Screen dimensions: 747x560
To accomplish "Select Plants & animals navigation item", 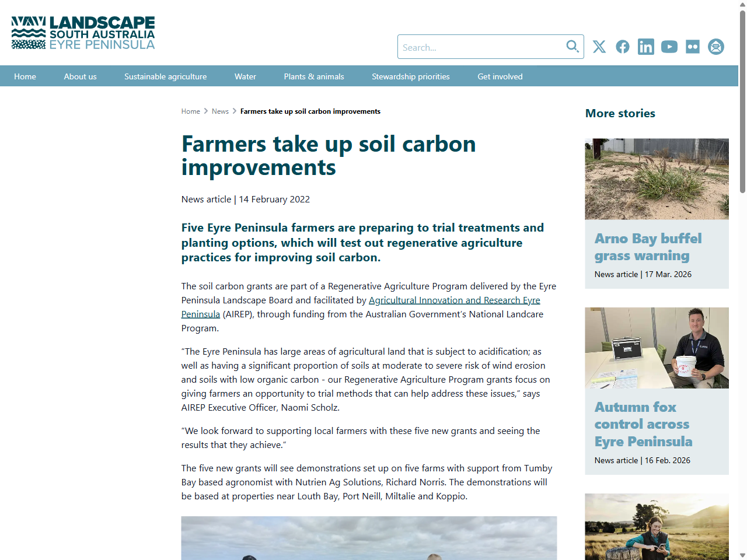I will (313, 76).
